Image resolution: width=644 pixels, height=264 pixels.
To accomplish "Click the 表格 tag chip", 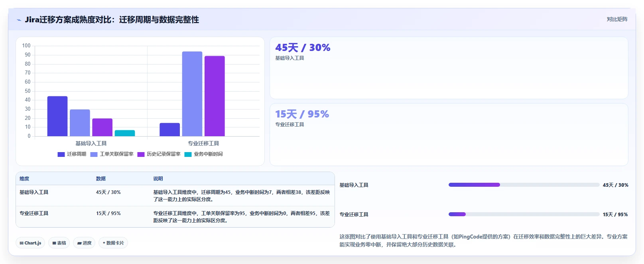I will [x=59, y=243].
